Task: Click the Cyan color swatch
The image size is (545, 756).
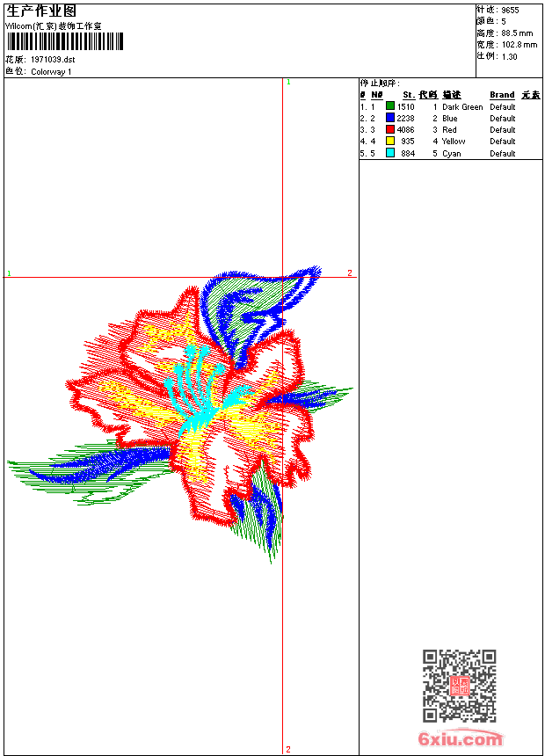Action: (x=390, y=153)
